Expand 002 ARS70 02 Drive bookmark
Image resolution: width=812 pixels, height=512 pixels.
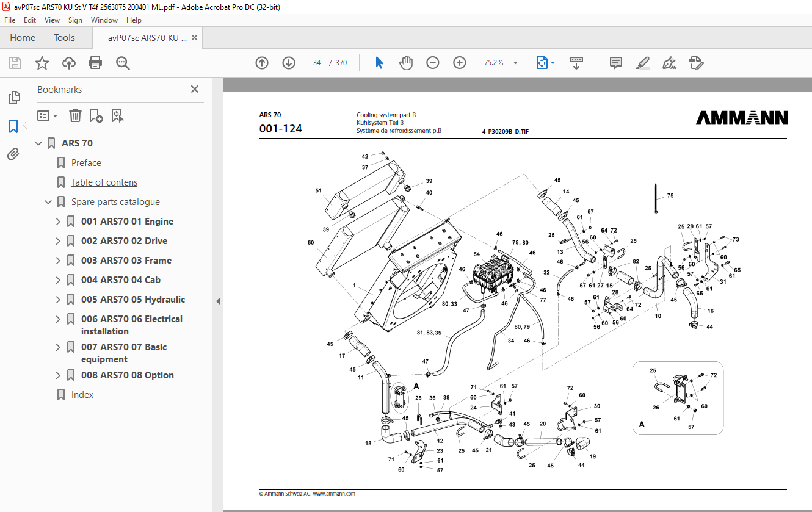click(x=59, y=241)
